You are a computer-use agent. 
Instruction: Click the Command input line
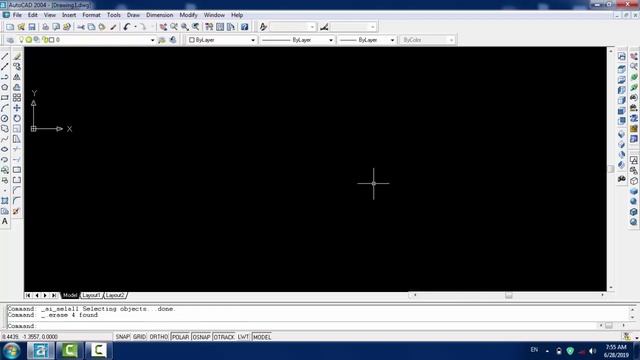302,326
